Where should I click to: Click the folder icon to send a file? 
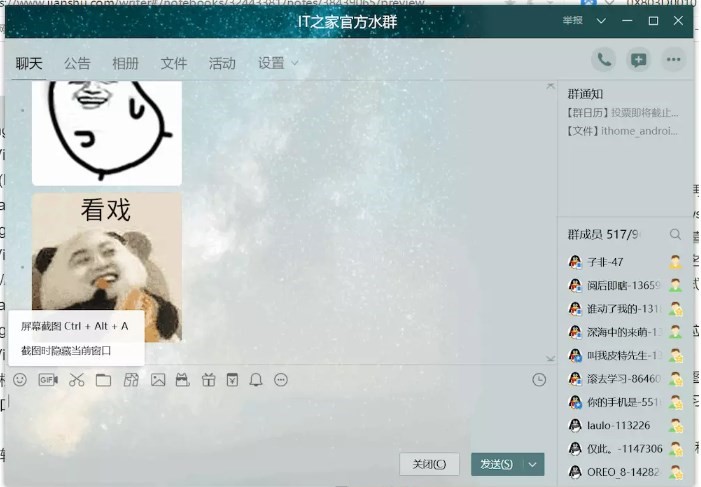103,380
